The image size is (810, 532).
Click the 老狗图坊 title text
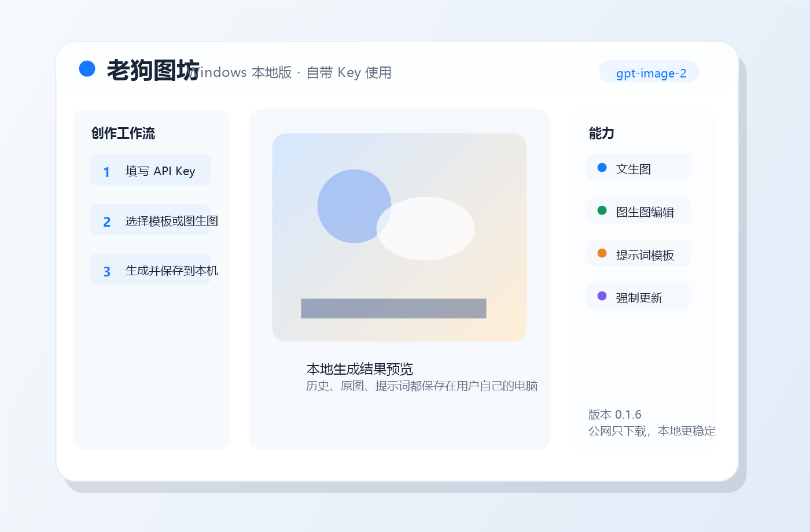(x=153, y=71)
